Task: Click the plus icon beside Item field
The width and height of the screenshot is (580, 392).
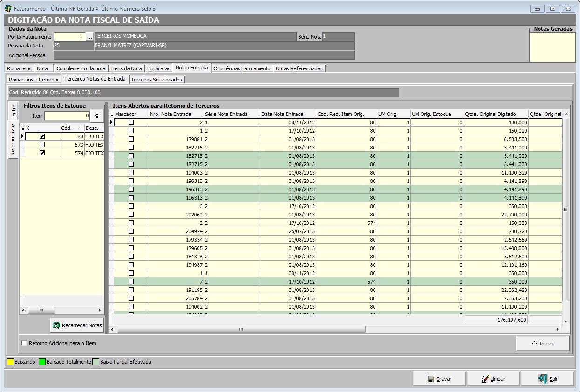Action: [x=97, y=115]
